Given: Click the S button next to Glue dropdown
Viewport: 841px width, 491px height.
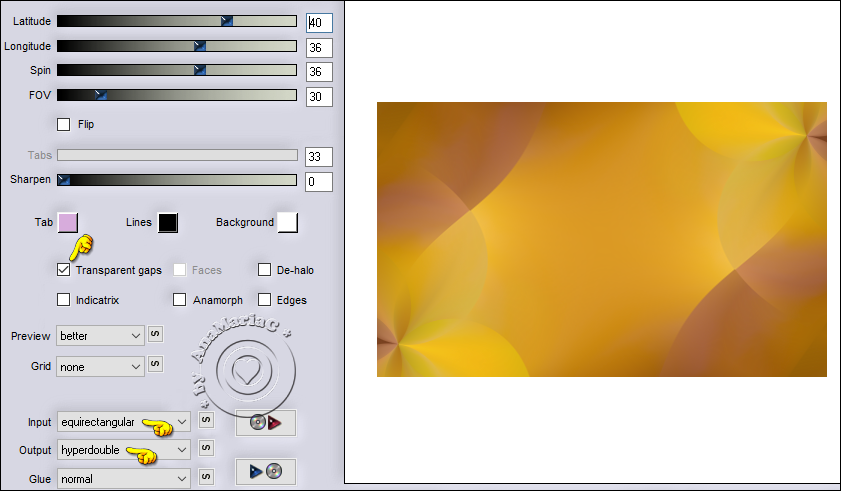Looking at the screenshot, I should 206,478.
